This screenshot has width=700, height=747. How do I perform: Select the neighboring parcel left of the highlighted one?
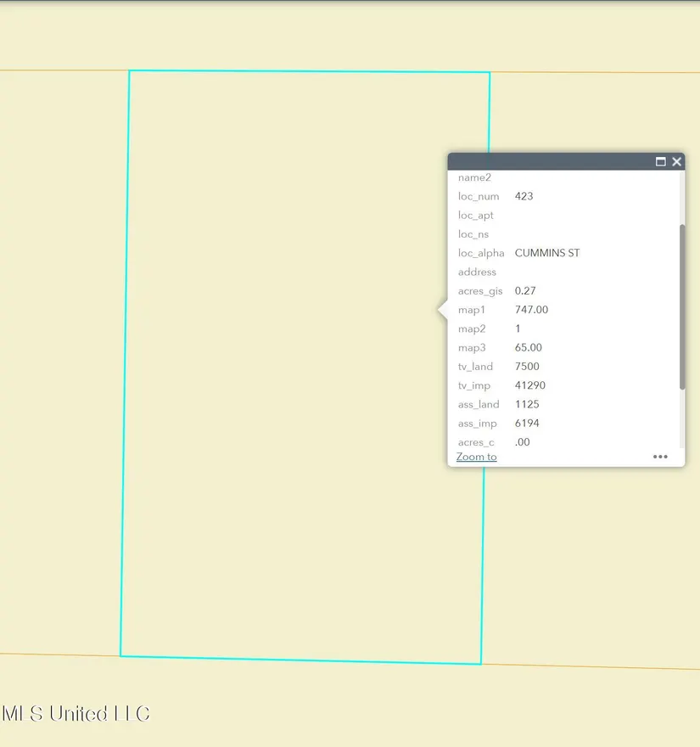click(x=59, y=365)
